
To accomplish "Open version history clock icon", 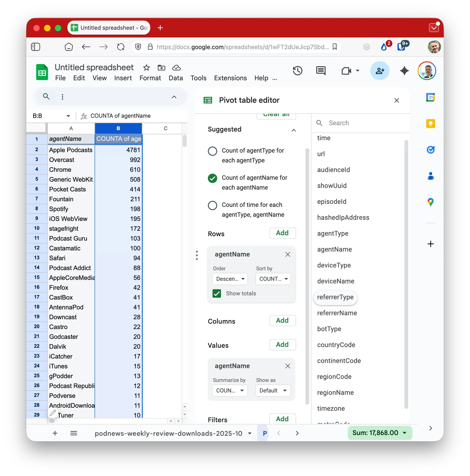I will point(297,71).
